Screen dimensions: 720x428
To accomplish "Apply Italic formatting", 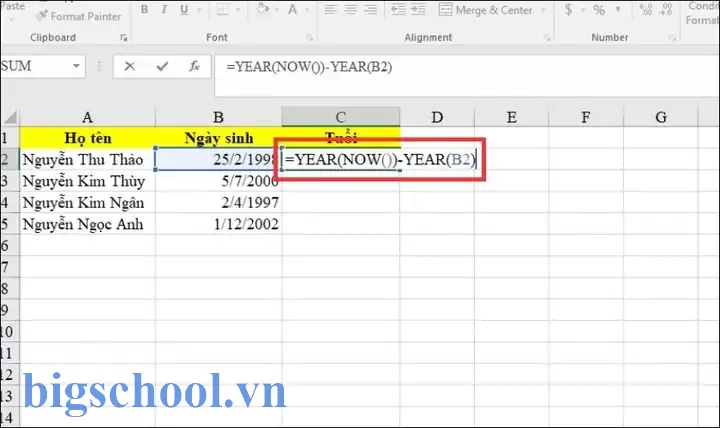I will pos(164,10).
